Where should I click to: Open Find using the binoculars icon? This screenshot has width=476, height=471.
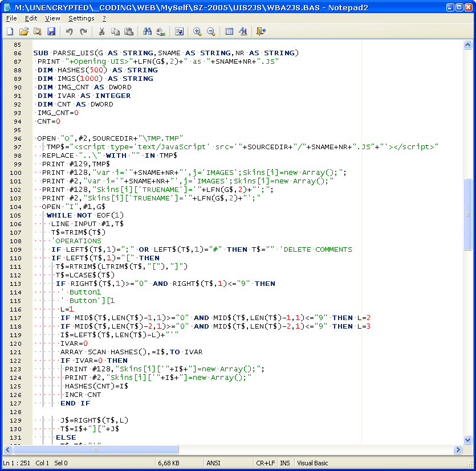(x=147, y=31)
